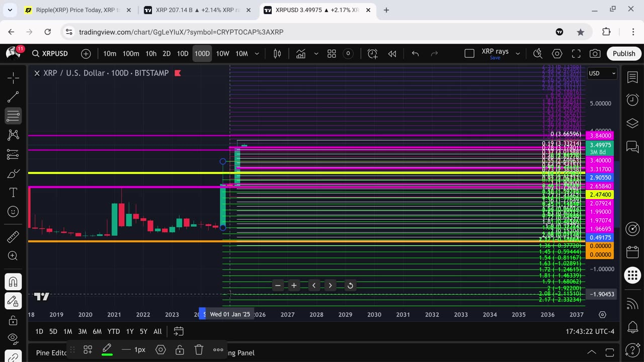644x362 pixels.
Task: Open chart settings hexagon icon
Action: click(557, 53)
